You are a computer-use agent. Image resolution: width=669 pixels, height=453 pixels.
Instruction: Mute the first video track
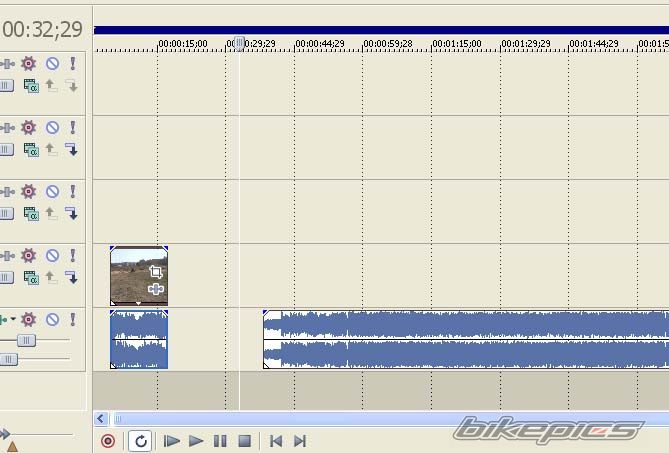pyautogui.click(x=52, y=63)
